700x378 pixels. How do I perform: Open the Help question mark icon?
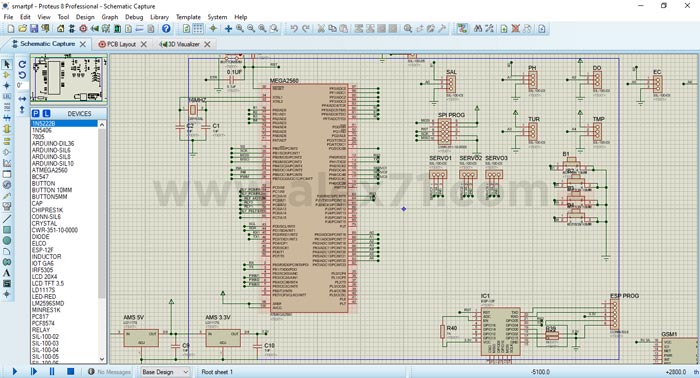pos(166,29)
